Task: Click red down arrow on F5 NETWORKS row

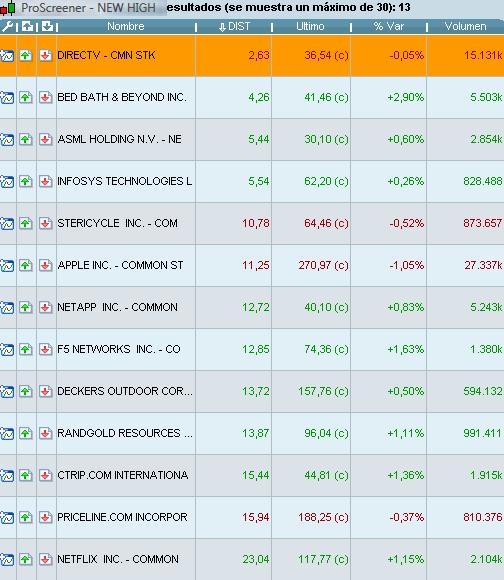Action: 45,350
